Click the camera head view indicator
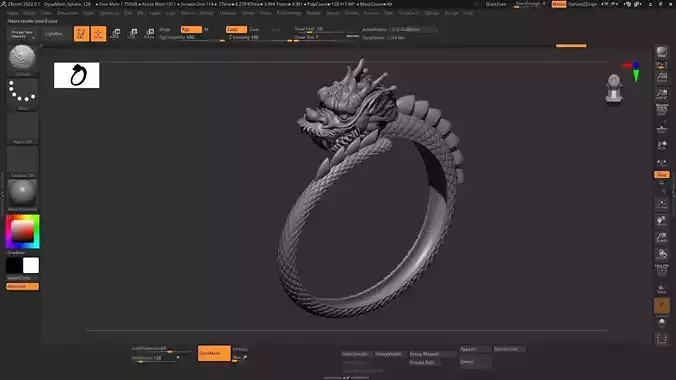Viewport: 676px width, 380px height. pyautogui.click(x=614, y=90)
